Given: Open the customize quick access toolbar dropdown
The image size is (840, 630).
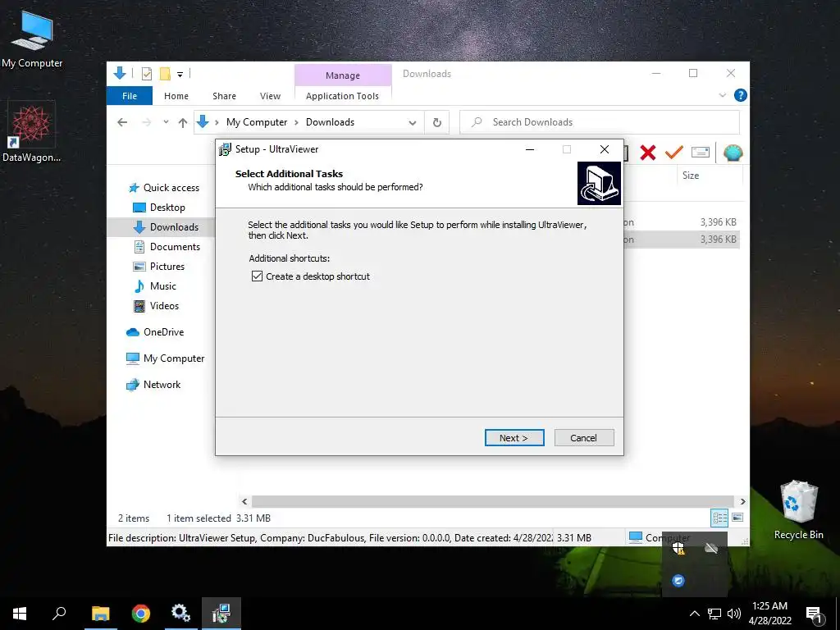Looking at the screenshot, I should coord(180,75).
